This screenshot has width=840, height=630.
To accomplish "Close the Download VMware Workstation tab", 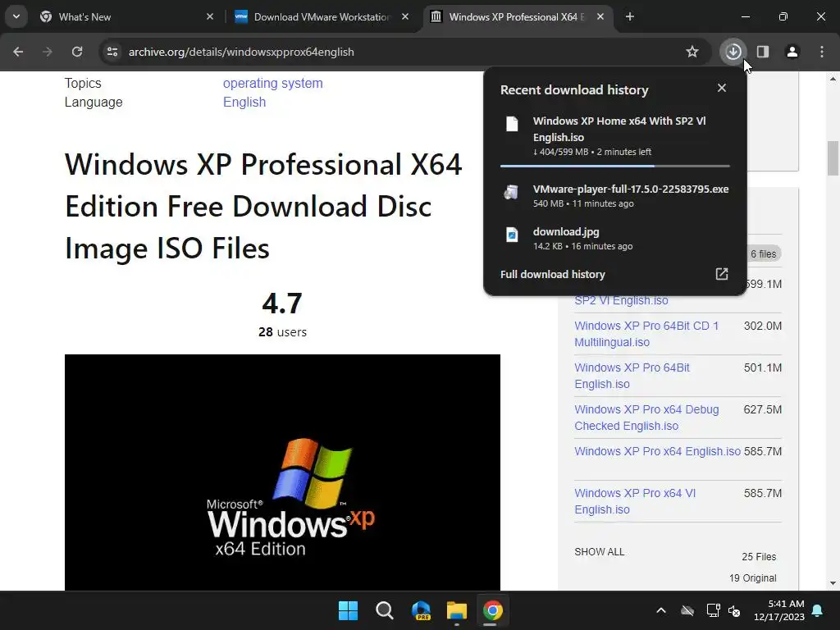I will (x=405, y=16).
